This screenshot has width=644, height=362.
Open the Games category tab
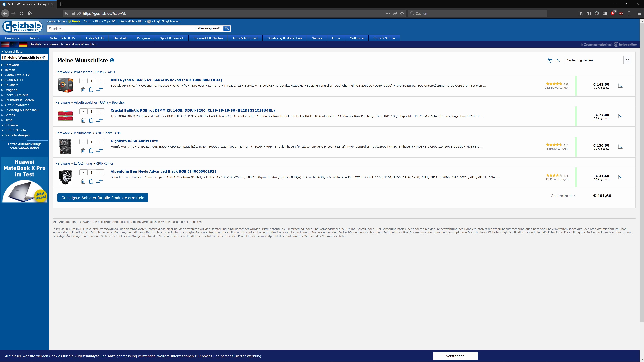[x=316, y=38]
